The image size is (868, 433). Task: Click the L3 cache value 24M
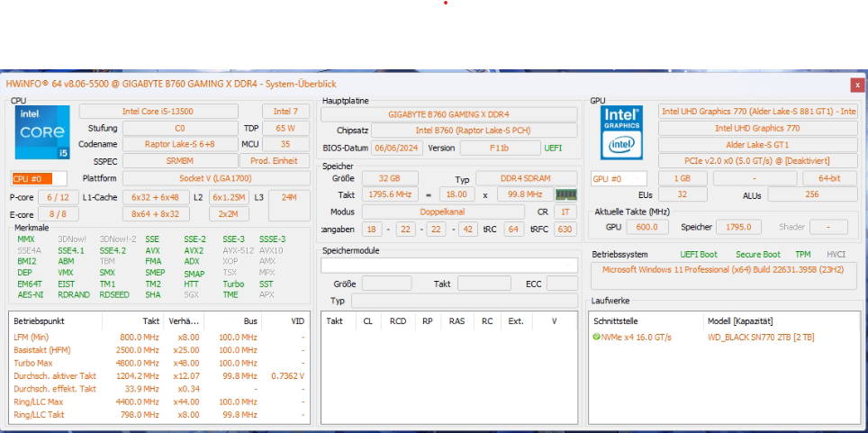(289, 205)
